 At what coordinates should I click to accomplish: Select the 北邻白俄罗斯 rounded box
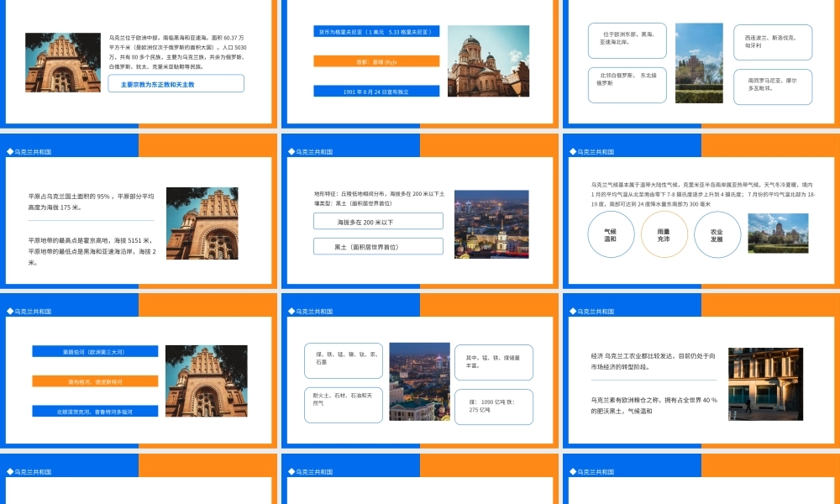click(627, 85)
